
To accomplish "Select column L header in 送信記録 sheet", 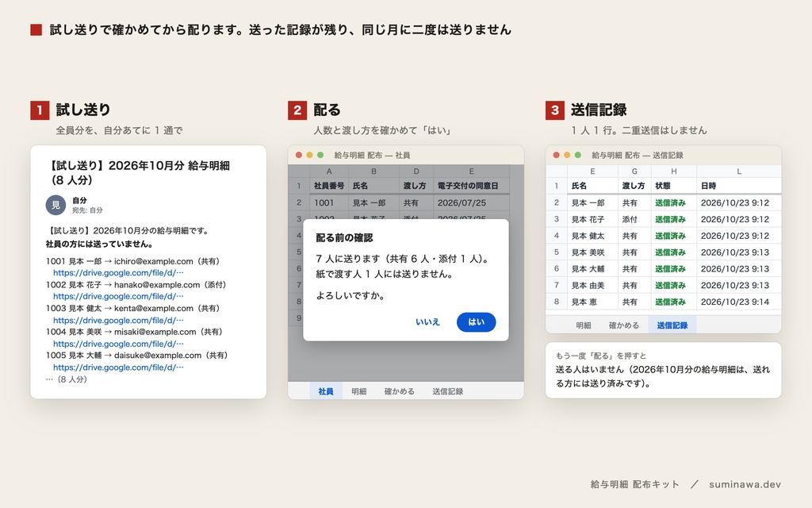I will point(739,171).
